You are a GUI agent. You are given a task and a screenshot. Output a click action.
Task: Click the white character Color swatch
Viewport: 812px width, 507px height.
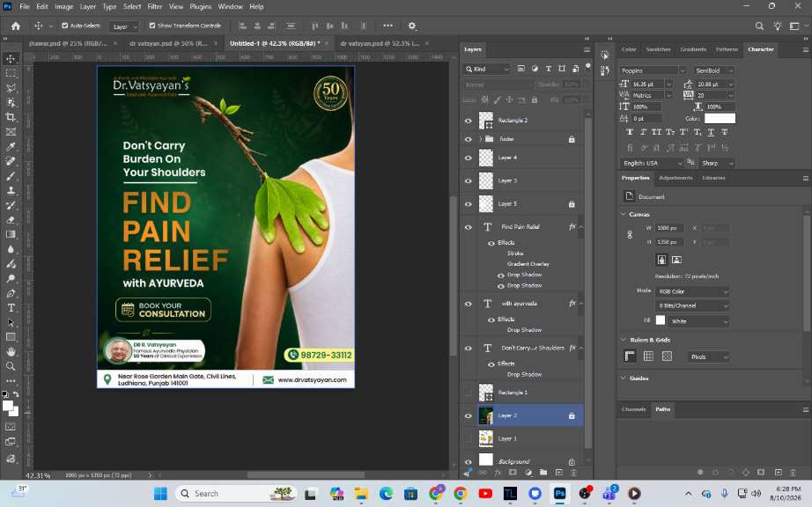(x=720, y=119)
